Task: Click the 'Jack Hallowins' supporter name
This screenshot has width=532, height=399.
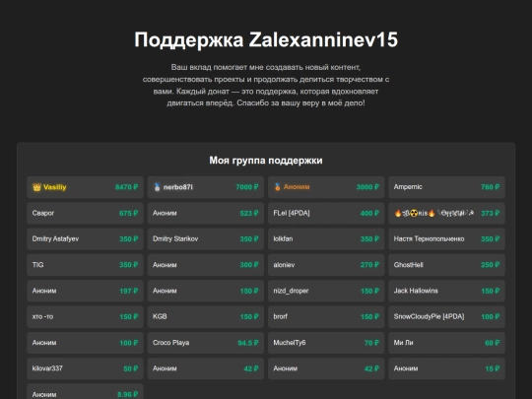Action: point(416,291)
